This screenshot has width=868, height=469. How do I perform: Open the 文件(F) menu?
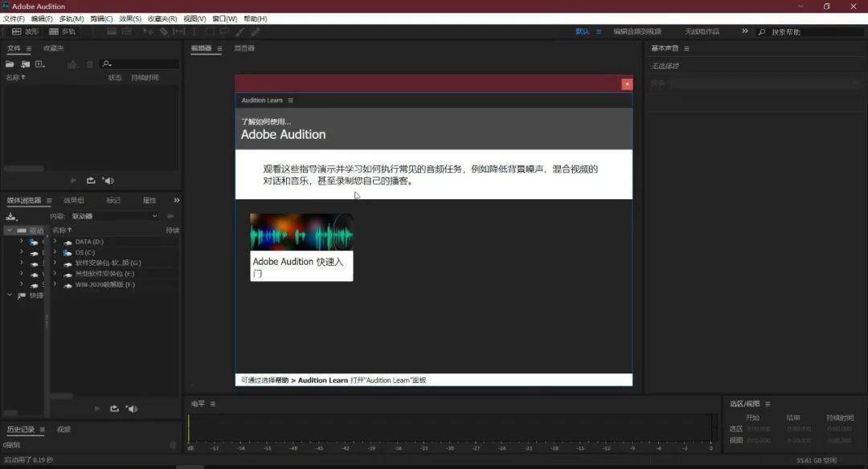pyautogui.click(x=12, y=18)
